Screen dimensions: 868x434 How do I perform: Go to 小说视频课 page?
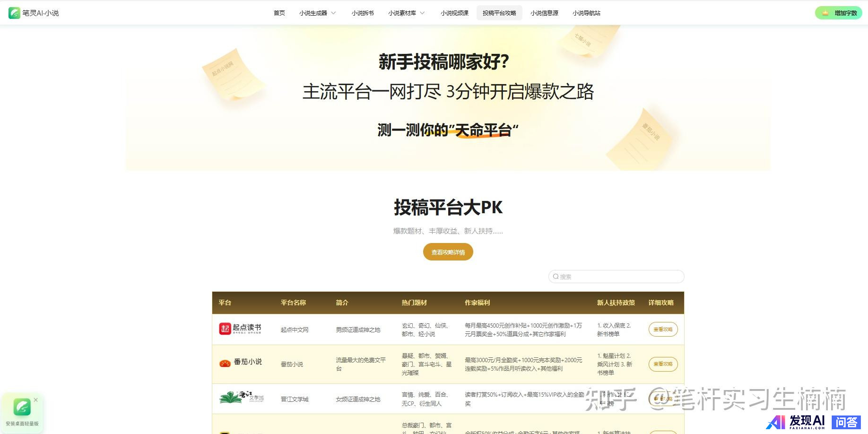454,13
